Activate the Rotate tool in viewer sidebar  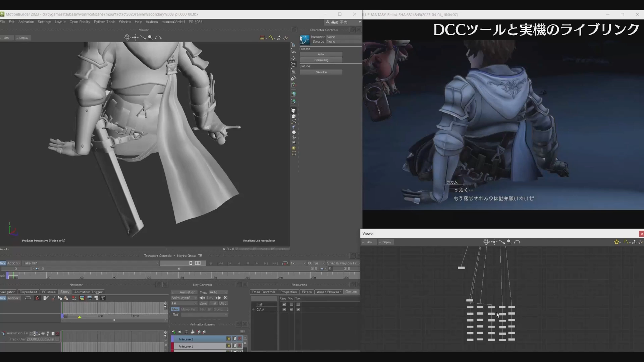coord(293,65)
